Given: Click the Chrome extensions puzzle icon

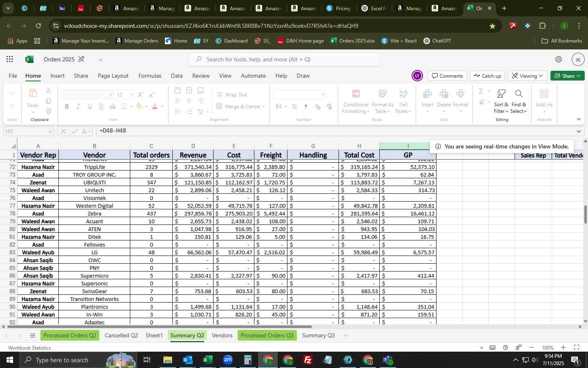Looking at the screenshot, I should click(542, 26).
